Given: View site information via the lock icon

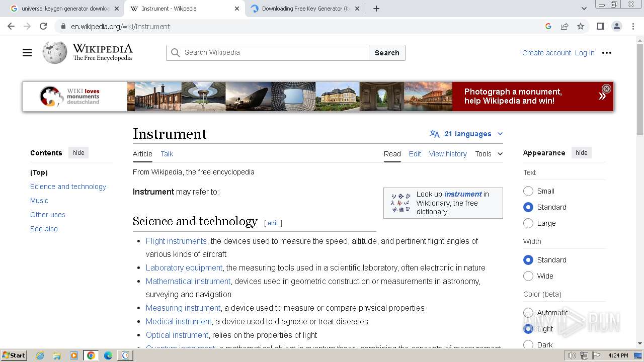Looking at the screenshot, I should pyautogui.click(x=63, y=27).
